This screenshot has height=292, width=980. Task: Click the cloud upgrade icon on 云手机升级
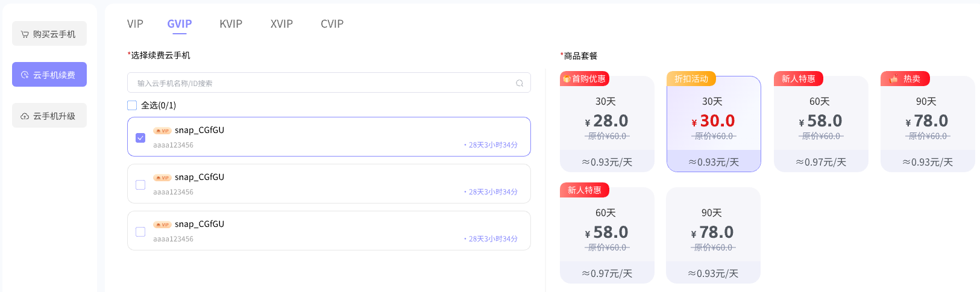25,116
